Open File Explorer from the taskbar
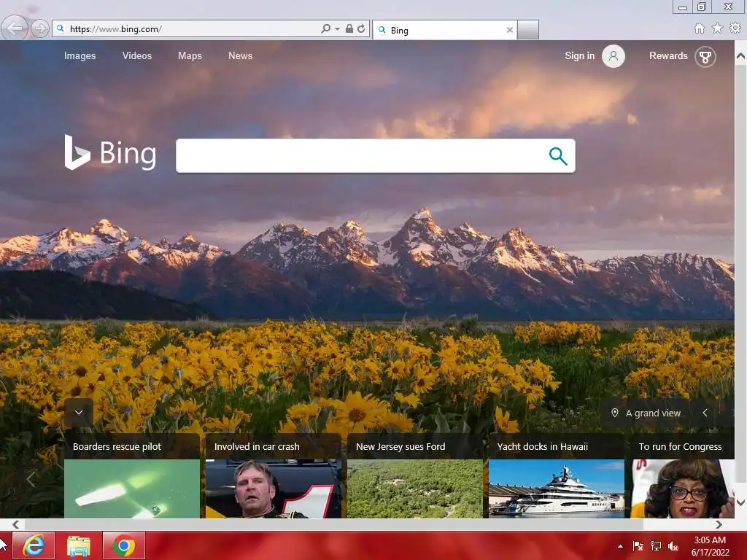747x560 pixels. coord(79,545)
